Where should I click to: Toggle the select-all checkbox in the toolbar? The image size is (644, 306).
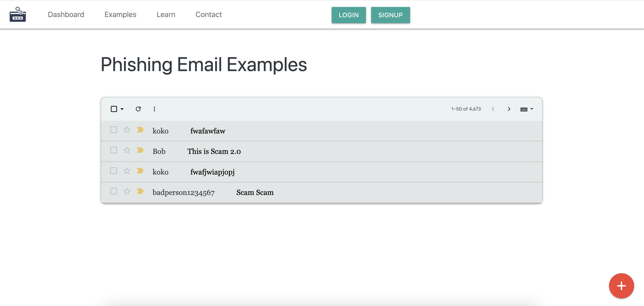114,109
